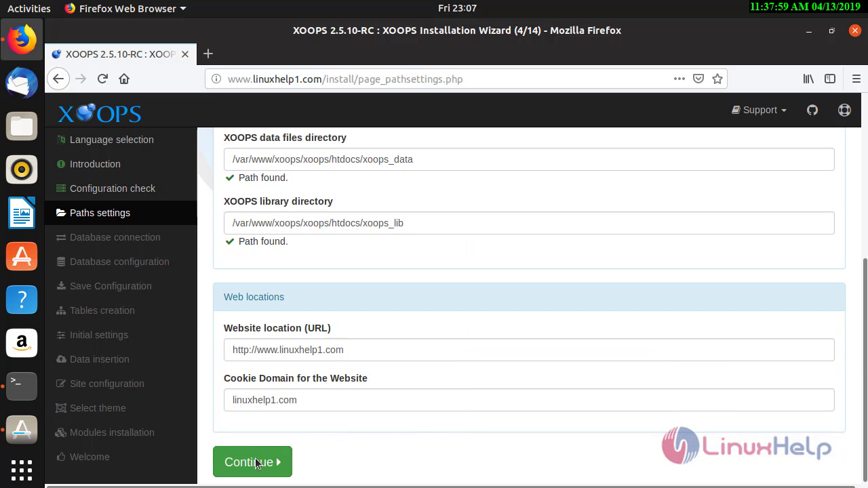
Task: Show site information icon in address bar
Action: [216, 79]
